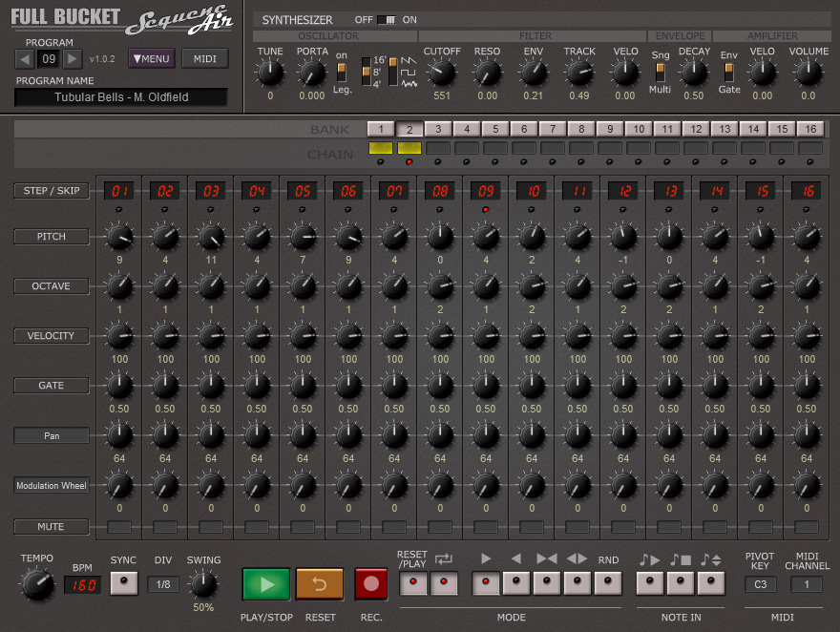Click the red Record button

pyautogui.click(x=370, y=584)
